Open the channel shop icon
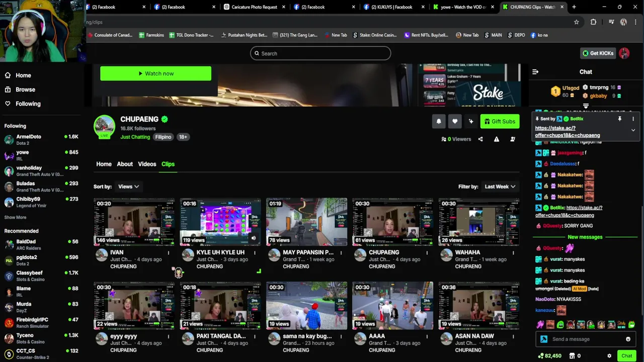 tap(572, 356)
